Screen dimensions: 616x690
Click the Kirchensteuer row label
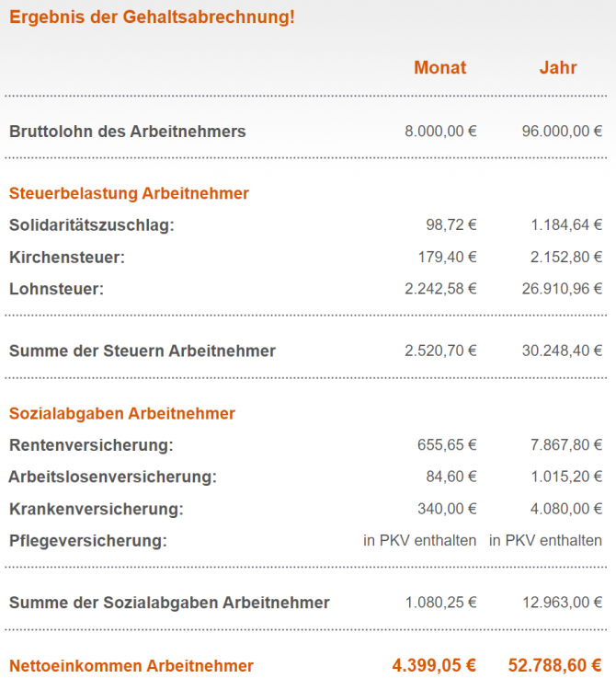(66, 257)
